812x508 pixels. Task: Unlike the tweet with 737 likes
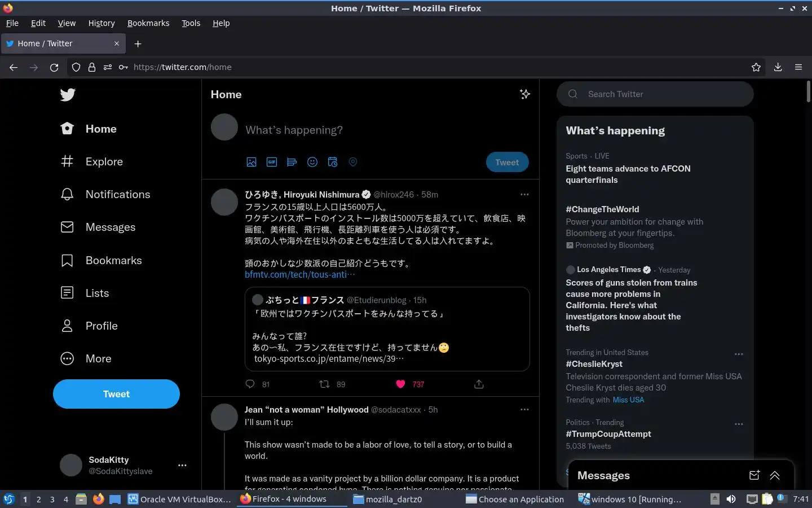(400, 384)
